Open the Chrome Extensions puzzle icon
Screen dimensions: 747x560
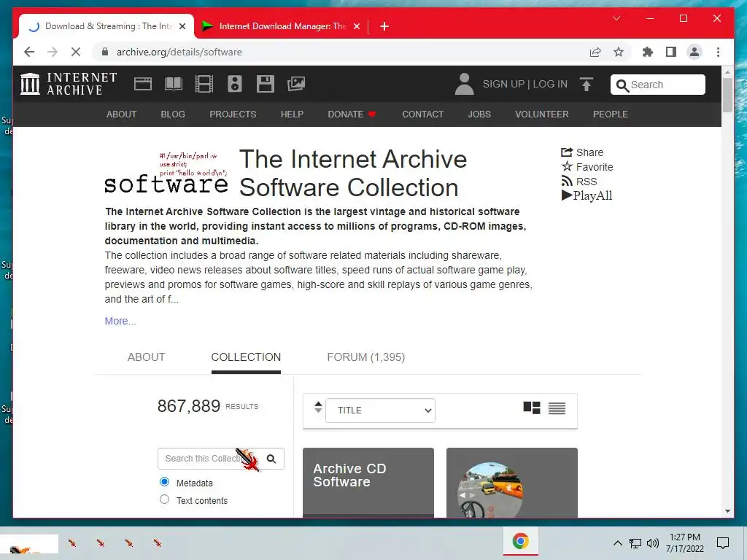648,52
